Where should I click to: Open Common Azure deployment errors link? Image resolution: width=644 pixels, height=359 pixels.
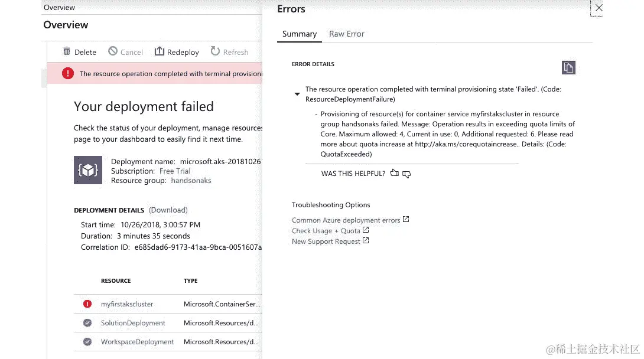[x=346, y=220]
